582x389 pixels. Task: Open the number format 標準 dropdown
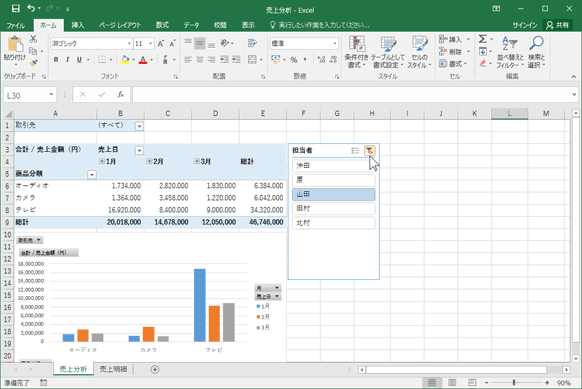click(335, 44)
